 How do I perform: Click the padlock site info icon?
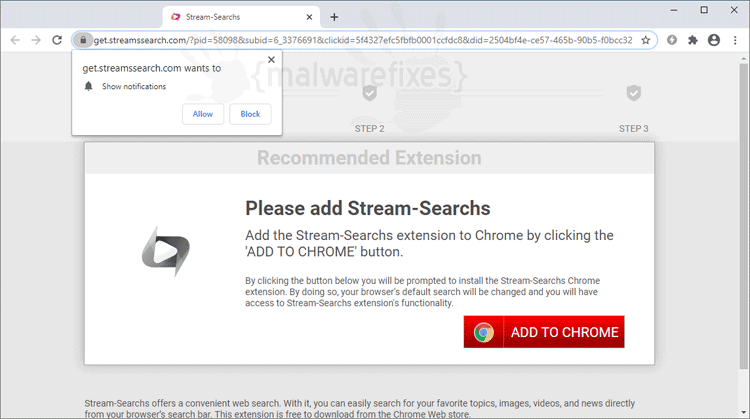pyautogui.click(x=83, y=40)
